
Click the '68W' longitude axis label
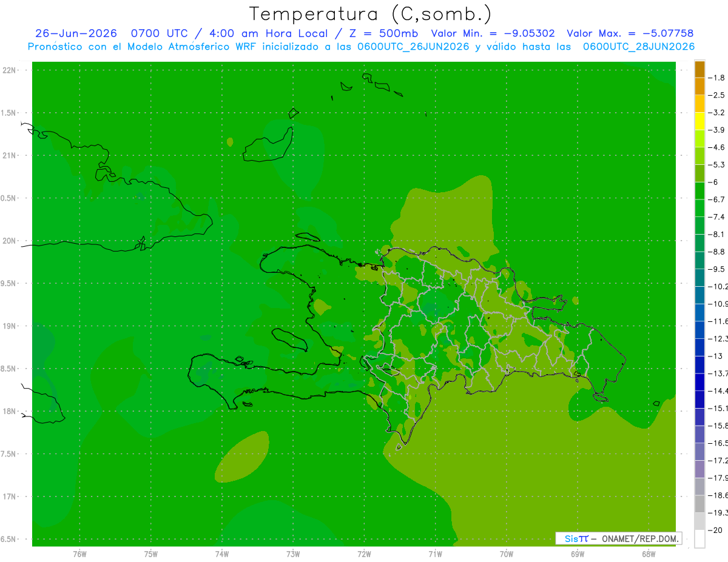649,554
